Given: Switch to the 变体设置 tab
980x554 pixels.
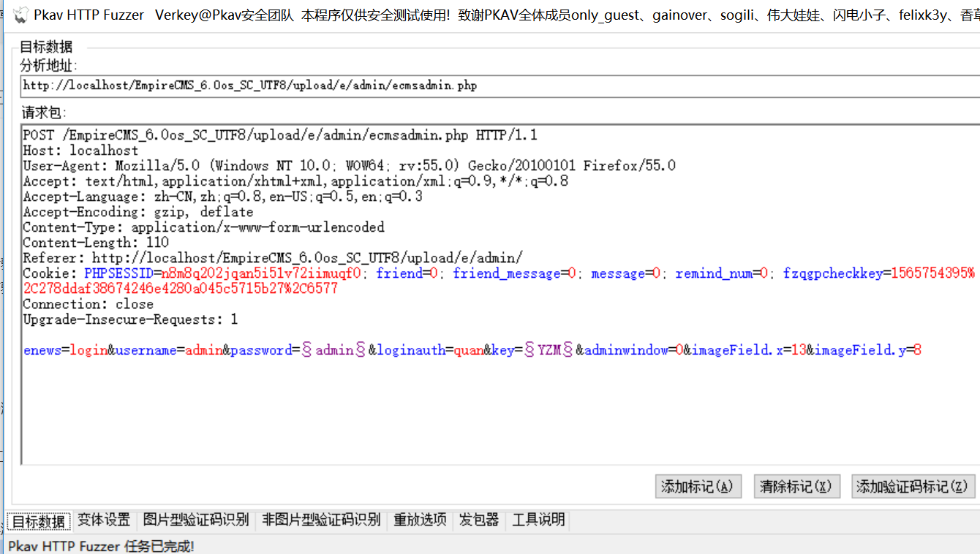Looking at the screenshot, I should [104, 520].
